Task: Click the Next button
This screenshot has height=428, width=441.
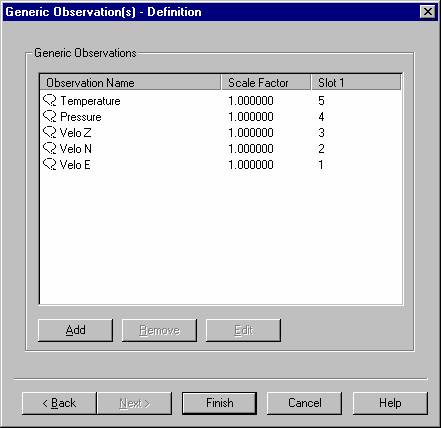Action: (135, 403)
